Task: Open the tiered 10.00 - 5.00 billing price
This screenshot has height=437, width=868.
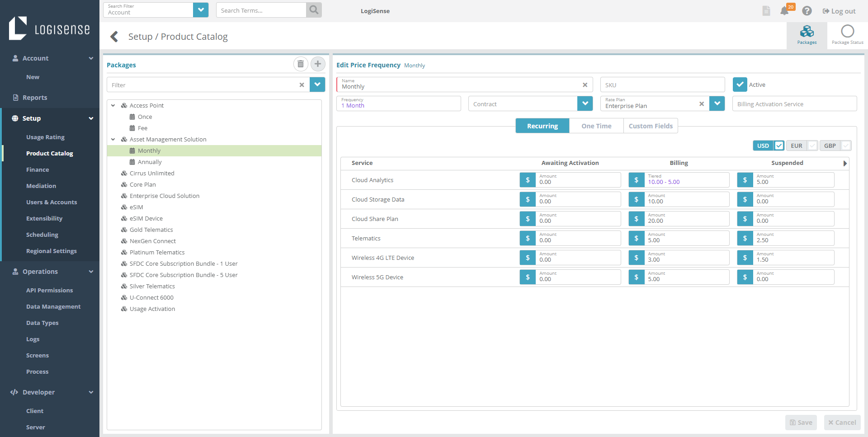Action: [664, 182]
